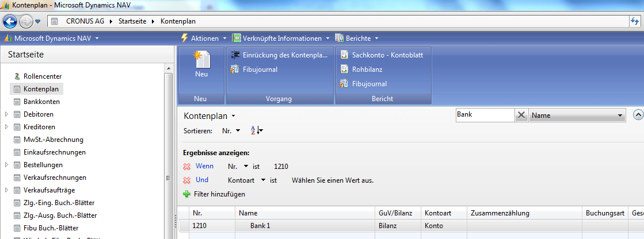644x239 pixels.
Task: Open Debitoren list
Action: point(38,114)
